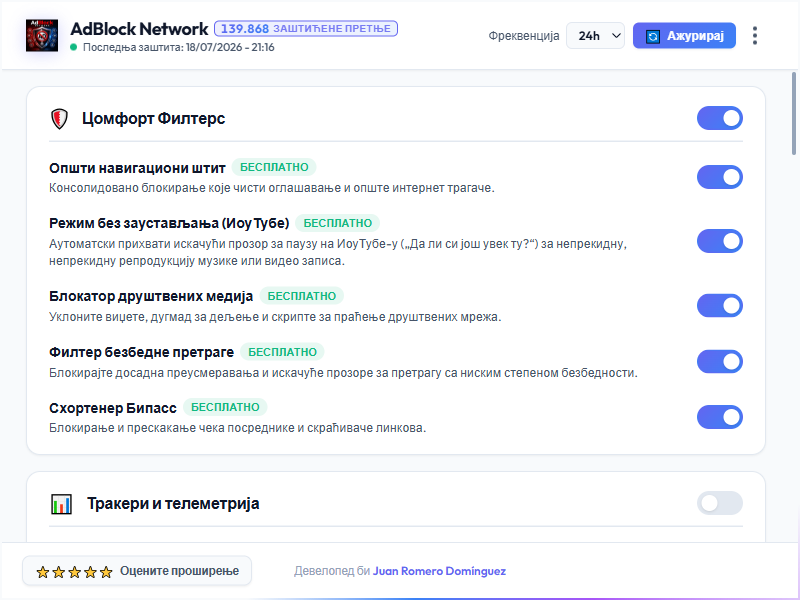800x600 pixels.
Task: Click the Цомфорт Филтерс section title
Action: [154, 118]
